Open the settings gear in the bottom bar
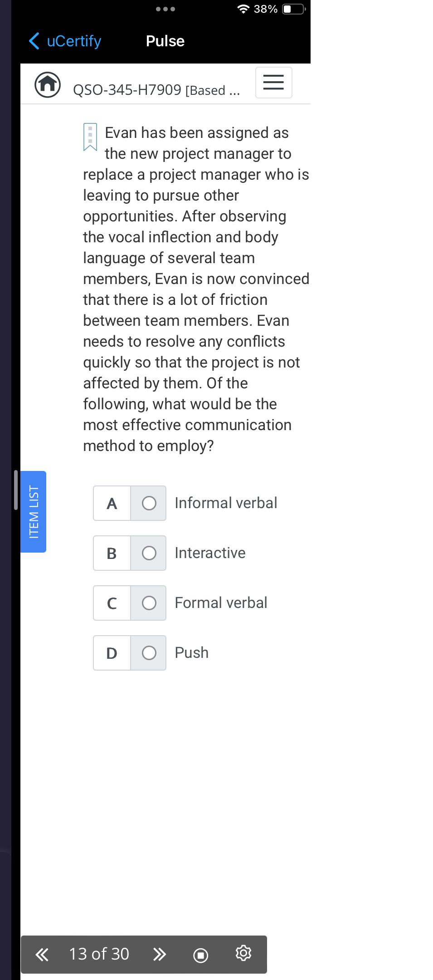 [243, 954]
